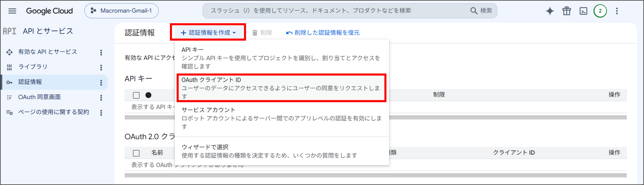Screen dimensions: 644x185
Task: Toggle the API キー table select-all checkbox
Action: pyautogui.click(x=136, y=95)
